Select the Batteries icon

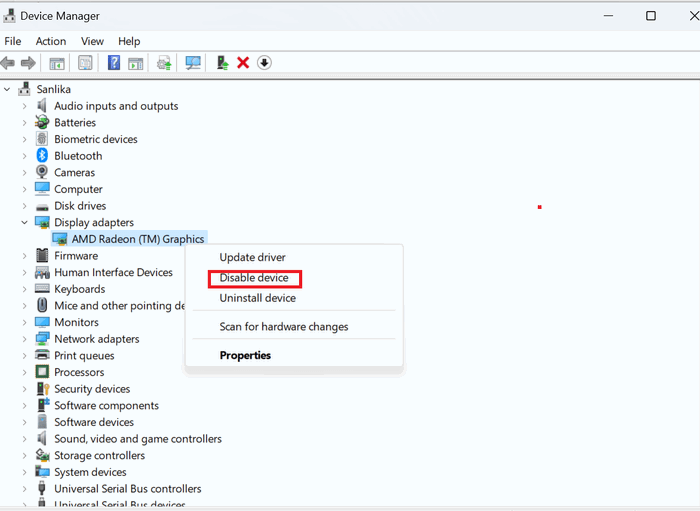tap(42, 122)
